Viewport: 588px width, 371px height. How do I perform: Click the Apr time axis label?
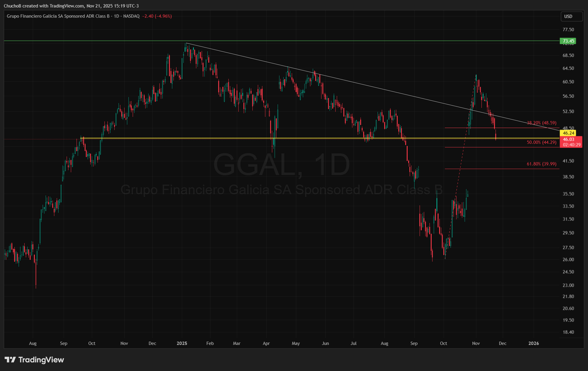[x=267, y=344]
